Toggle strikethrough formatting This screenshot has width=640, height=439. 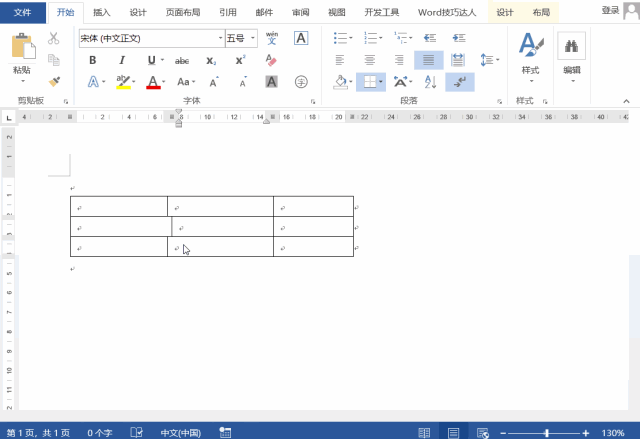[182, 61]
